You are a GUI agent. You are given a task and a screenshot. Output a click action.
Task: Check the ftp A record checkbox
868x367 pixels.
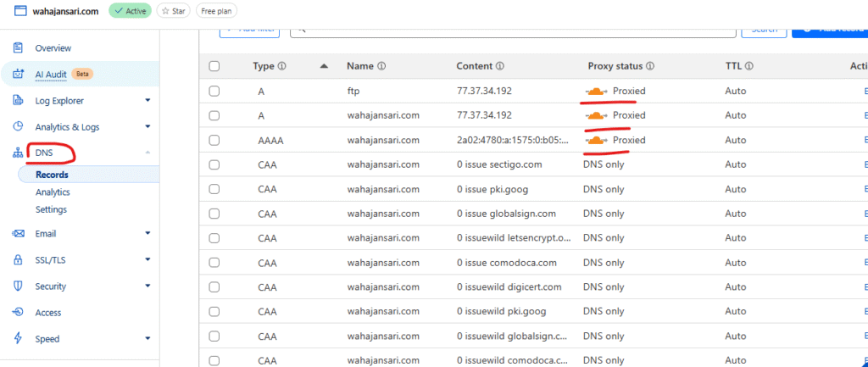point(214,91)
